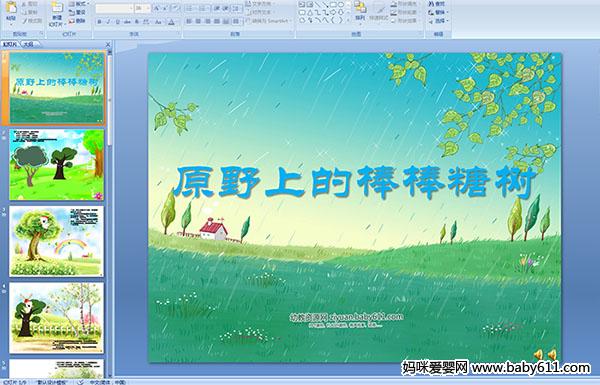Toggle Italic formatting button
This screenshot has width=600, height=385.
108,22
